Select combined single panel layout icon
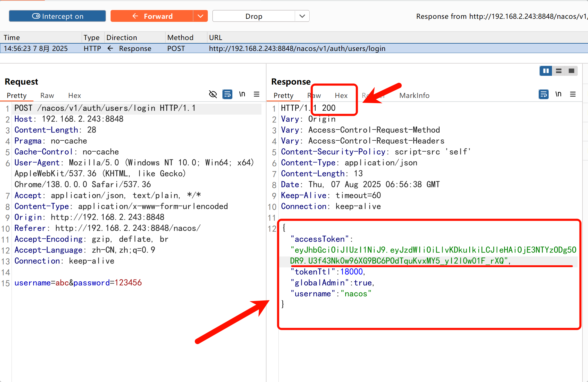 point(571,71)
